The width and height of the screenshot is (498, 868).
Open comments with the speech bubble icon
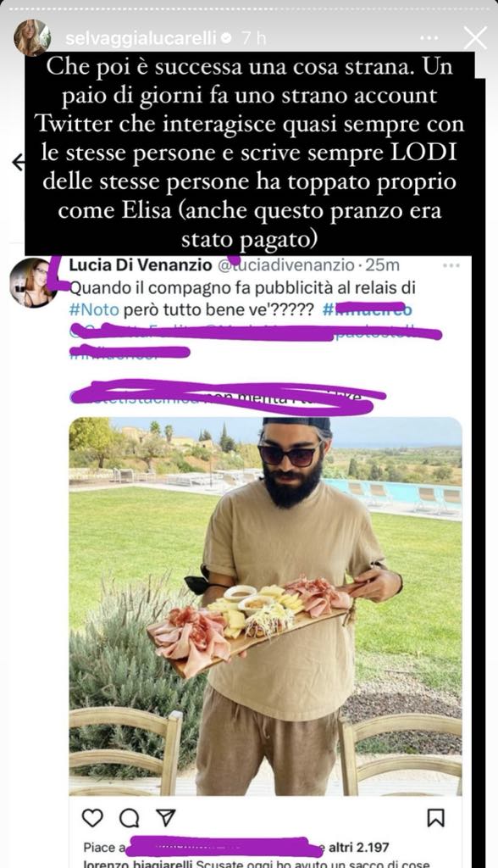point(129,818)
